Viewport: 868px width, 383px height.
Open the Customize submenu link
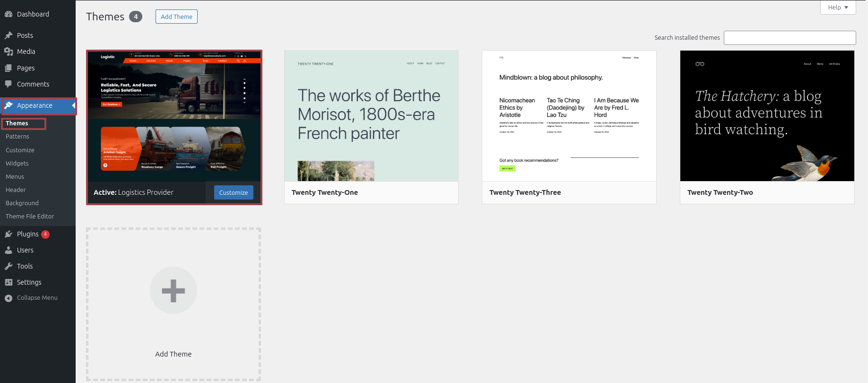(20, 150)
